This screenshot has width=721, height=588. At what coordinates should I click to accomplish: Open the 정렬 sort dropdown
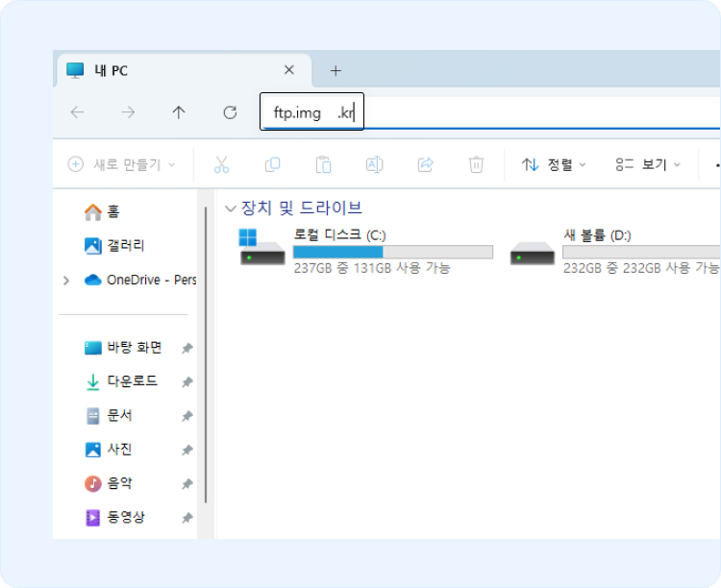554,164
